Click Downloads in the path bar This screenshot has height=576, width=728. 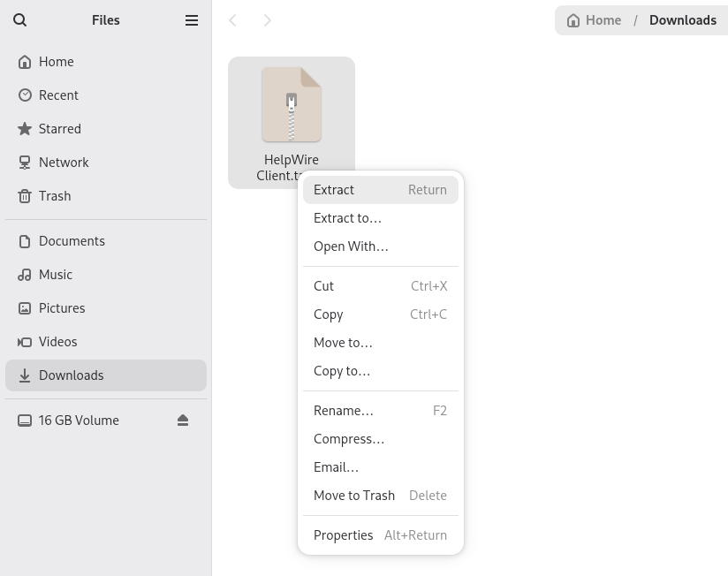coord(682,20)
